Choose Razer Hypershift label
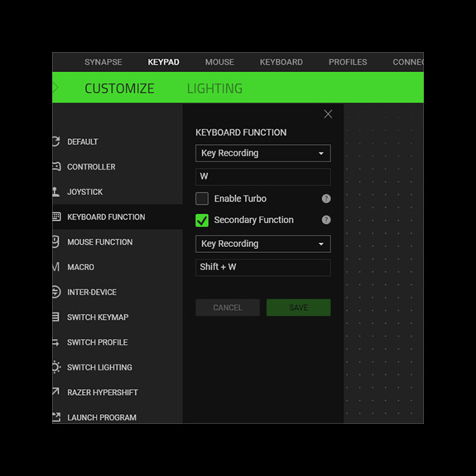This screenshot has height=476, width=476. point(103,393)
